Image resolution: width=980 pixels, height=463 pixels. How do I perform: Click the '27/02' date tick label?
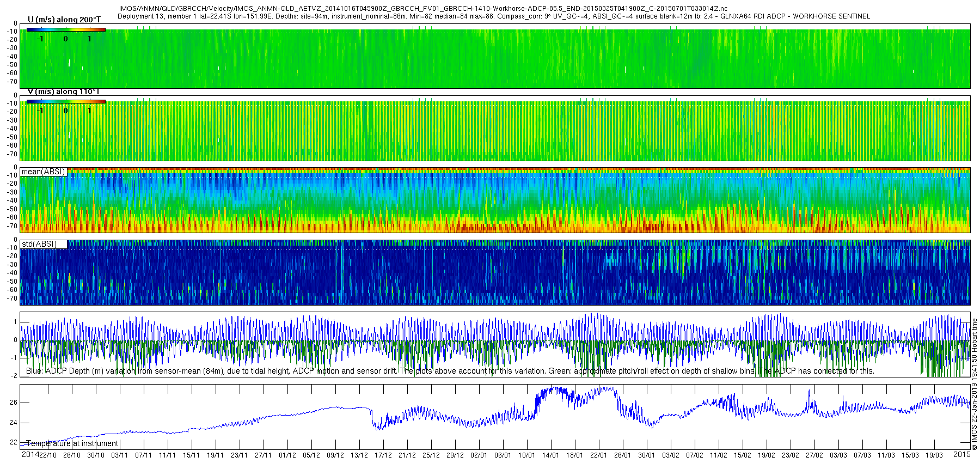point(814,455)
